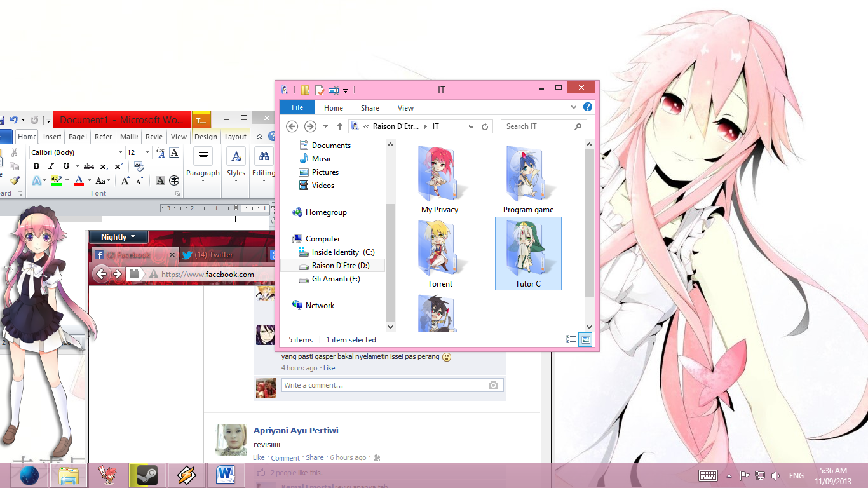Click Grow Font icon in Word

pyautogui.click(x=125, y=181)
